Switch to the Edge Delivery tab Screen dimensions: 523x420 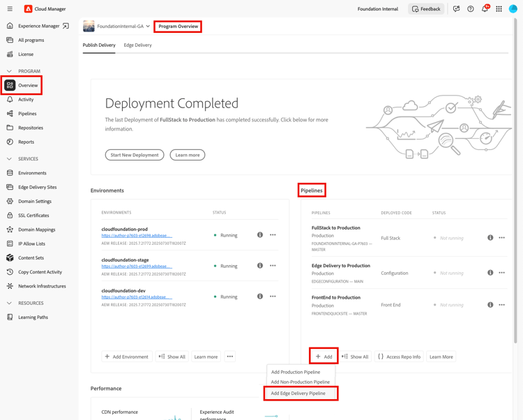[138, 45]
